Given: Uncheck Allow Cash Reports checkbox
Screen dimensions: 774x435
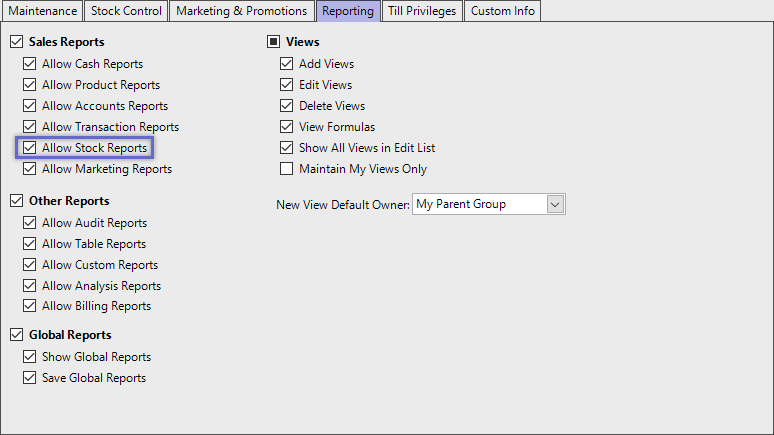Looking at the screenshot, I should (30, 64).
